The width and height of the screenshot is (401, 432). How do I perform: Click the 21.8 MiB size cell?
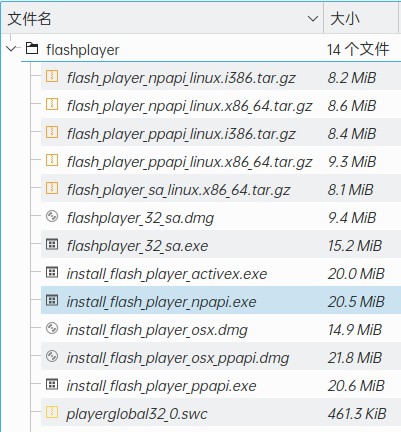tap(355, 358)
